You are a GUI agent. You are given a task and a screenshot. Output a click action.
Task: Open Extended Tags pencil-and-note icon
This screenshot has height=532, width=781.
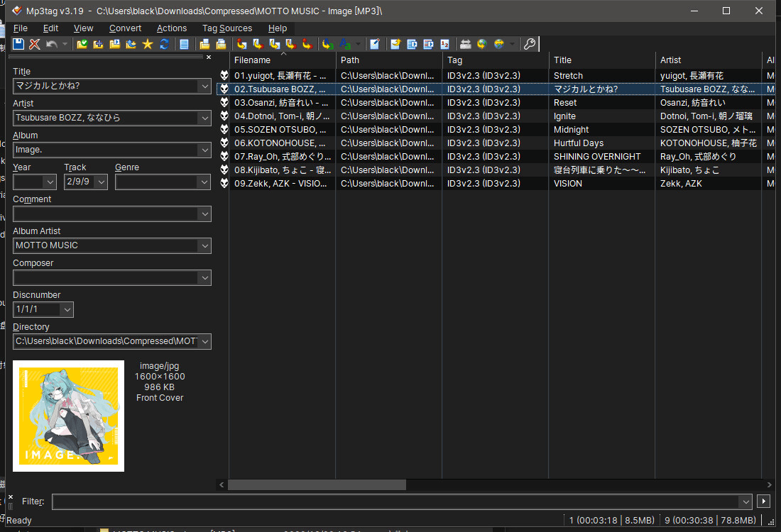coord(374,44)
